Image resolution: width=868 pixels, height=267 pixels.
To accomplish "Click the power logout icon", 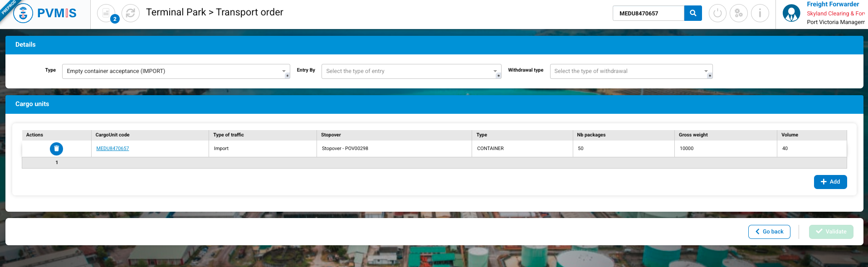I will [717, 13].
